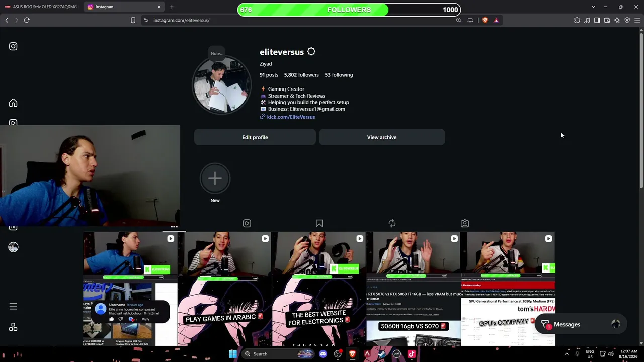Select the Instagram browser tab
Screen dimensions: 644x362
pyautogui.click(x=123, y=7)
